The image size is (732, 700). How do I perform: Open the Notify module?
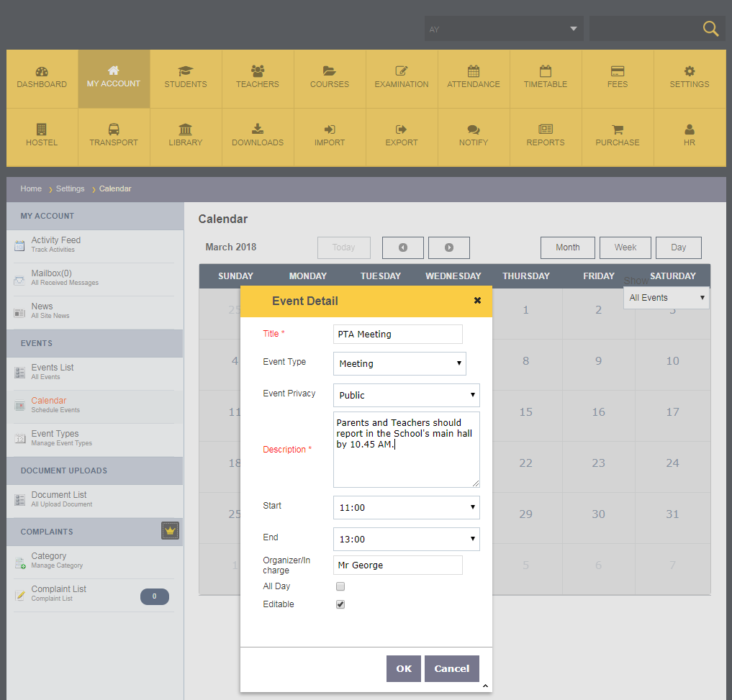pos(473,136)
